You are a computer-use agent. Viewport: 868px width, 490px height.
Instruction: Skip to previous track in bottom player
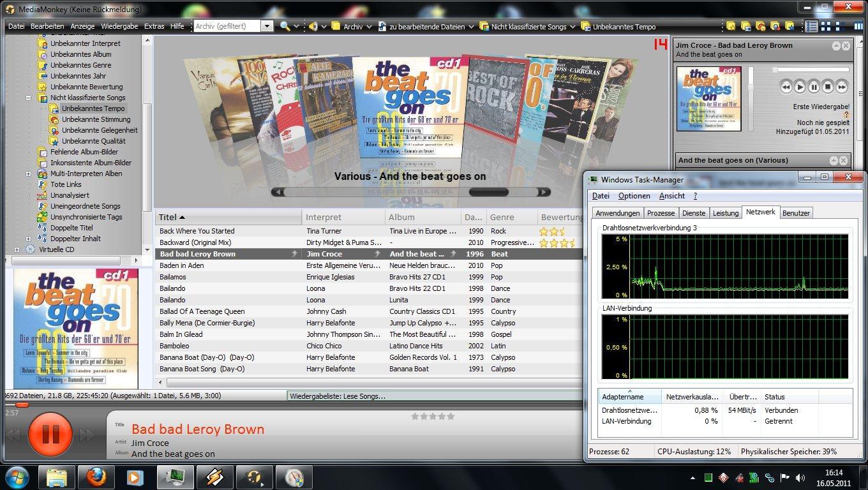(13, 435)
